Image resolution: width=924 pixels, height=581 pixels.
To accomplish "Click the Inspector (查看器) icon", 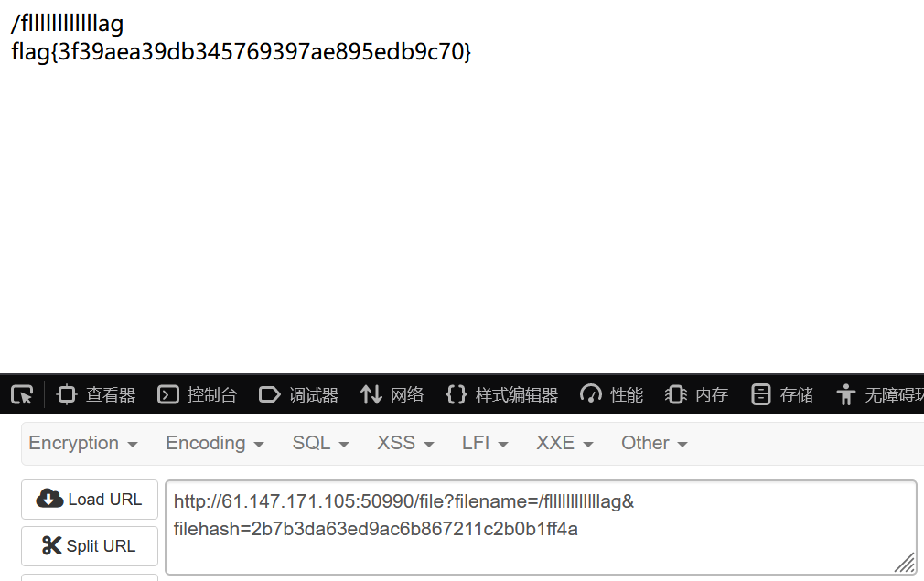I will 67,394.
